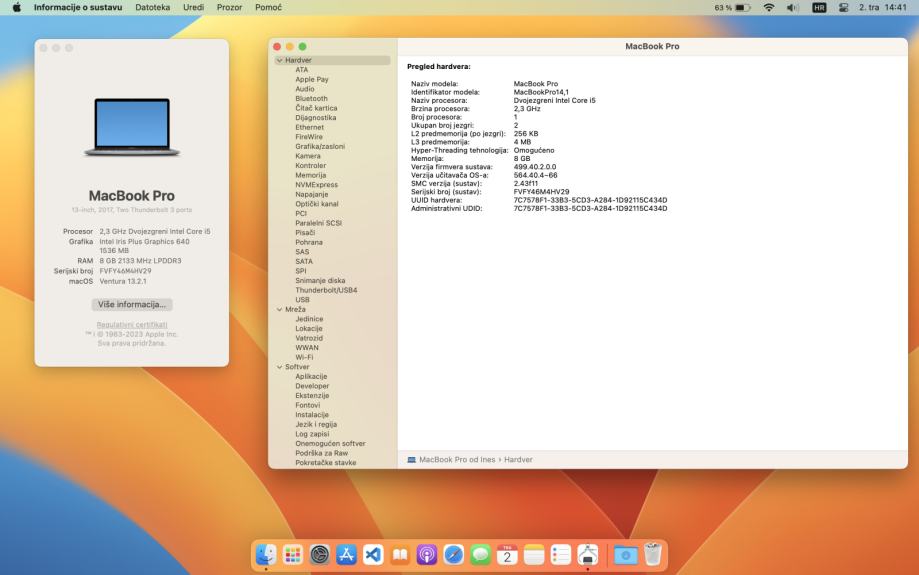Click the Više informacija... button

132,304
